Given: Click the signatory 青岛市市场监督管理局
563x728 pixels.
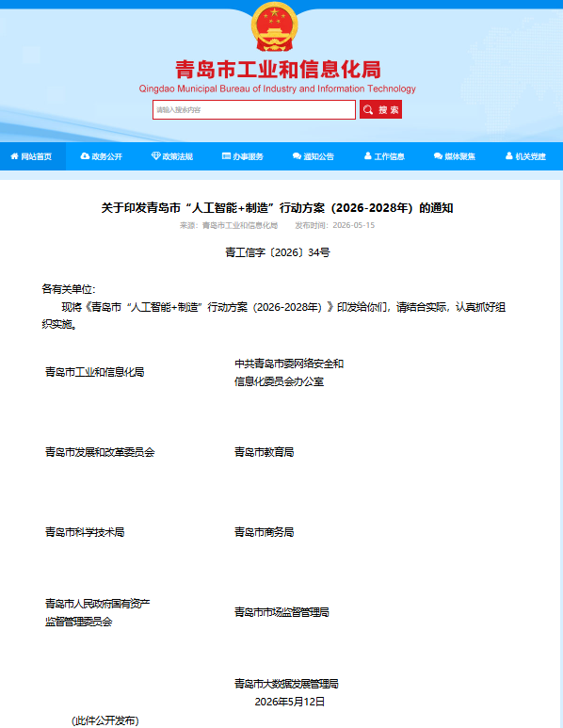Looking at the screenshot, I should click(x=281, y=612).
